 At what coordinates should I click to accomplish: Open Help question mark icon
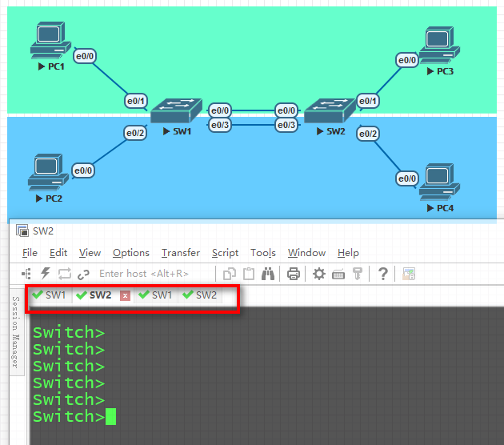pyautogui.click(x=383, y=274)
